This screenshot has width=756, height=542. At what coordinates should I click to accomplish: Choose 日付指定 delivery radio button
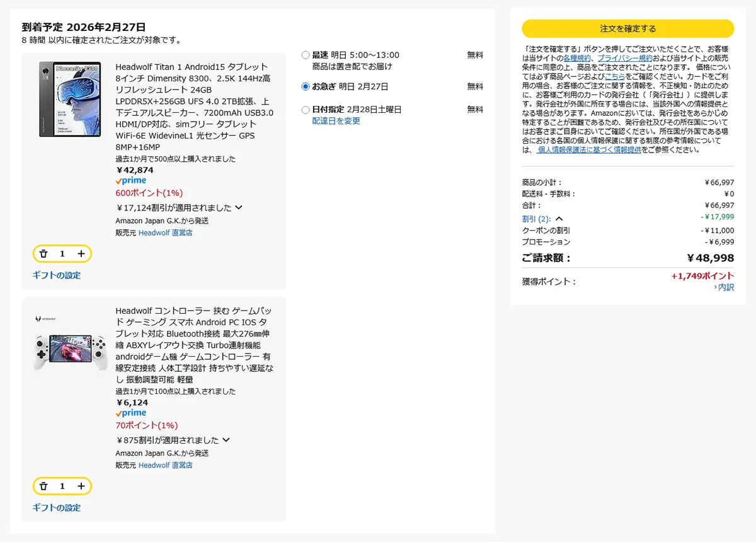point(306,110)
